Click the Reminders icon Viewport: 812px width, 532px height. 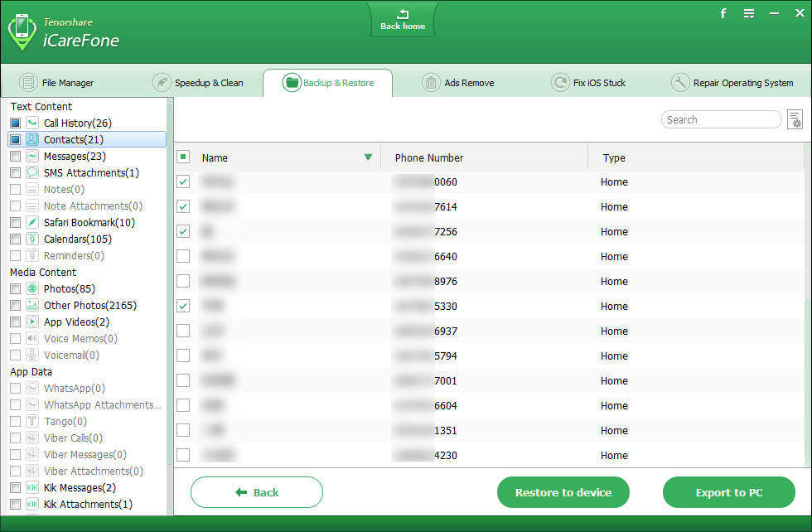click(32, 255)
